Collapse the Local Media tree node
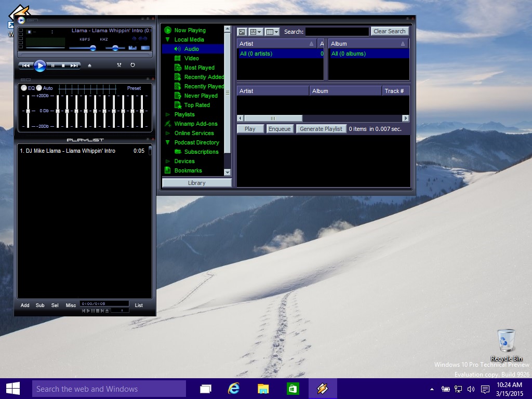The height and width of the screenshot is (399, 532). tap(168, 39)
